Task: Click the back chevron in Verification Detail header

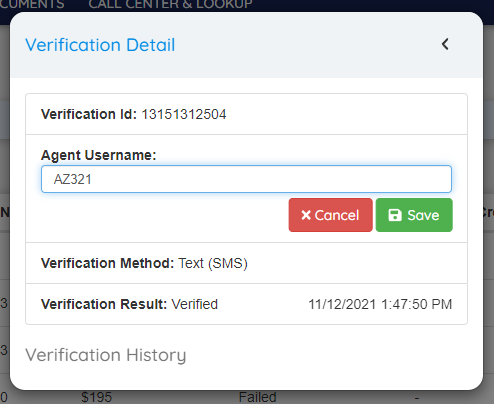Action: (x=445, y=44)
